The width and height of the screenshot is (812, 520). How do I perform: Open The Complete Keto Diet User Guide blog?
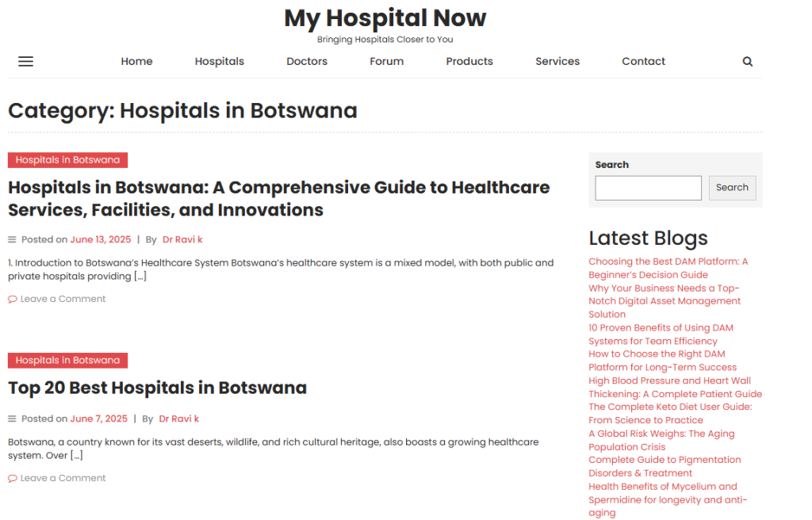670,414
